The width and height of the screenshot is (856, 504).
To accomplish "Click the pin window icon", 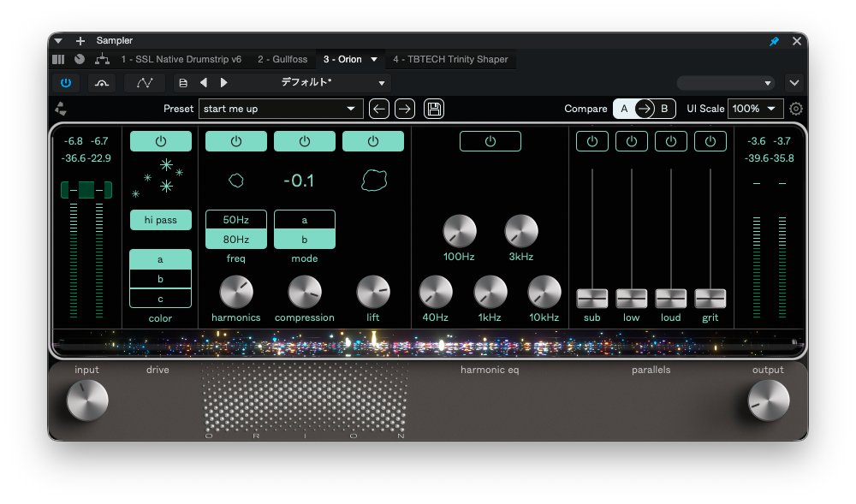I will [774, 41].
